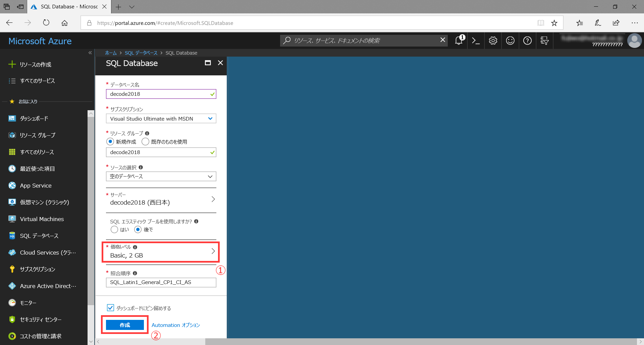Click the Azure Active Directory diamond icon
The image size is (644, 345).
pos(12,286)
